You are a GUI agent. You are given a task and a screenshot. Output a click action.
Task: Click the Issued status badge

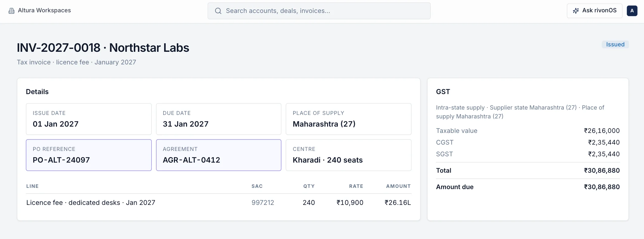(x=615, y=45)
